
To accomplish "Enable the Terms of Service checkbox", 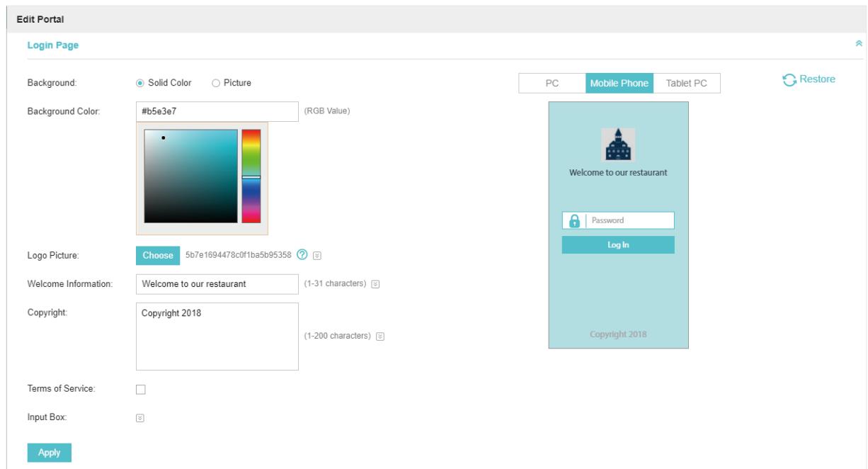I will (x=140, y=389).
